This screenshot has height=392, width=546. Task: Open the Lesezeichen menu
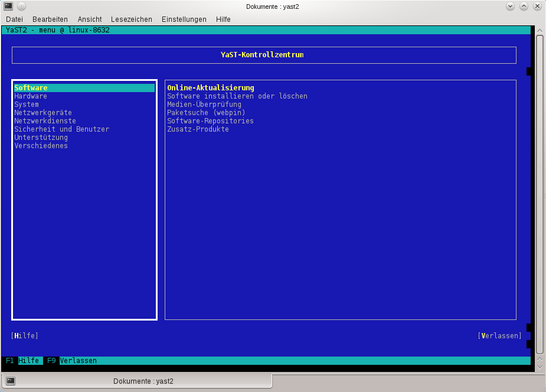(x=131, y=19)
